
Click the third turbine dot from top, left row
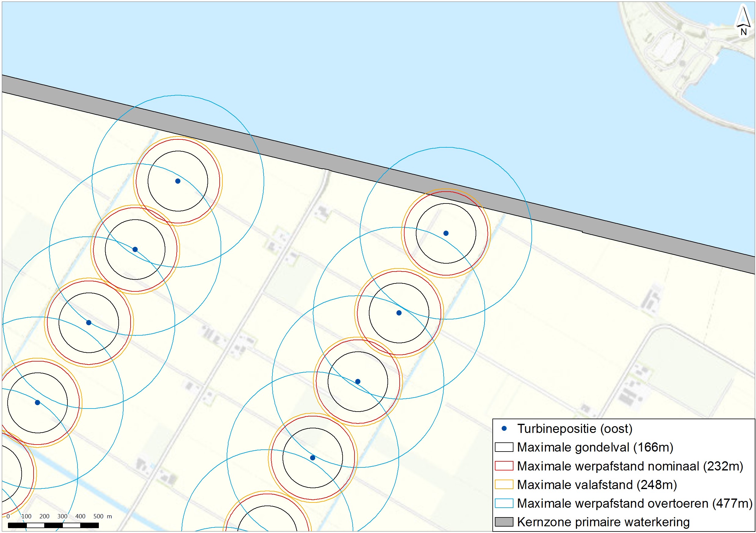(88, 322)
